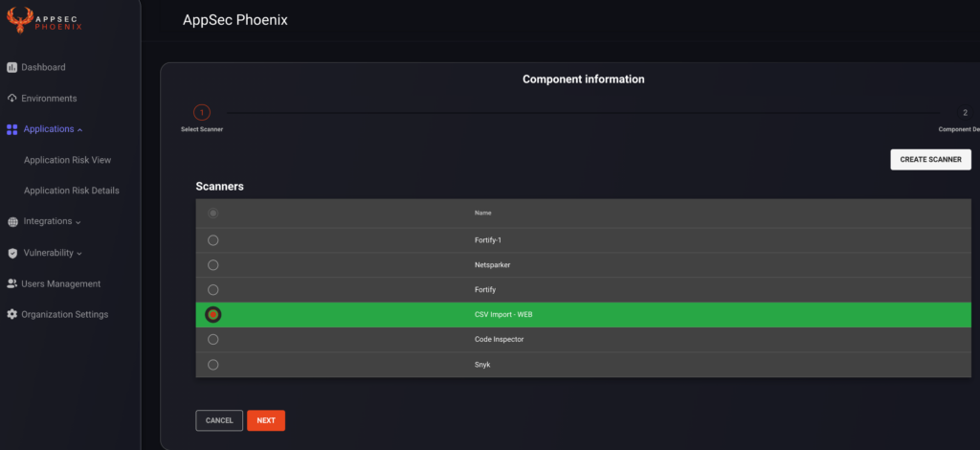Click the selected CSV Import - WEB radio button
980x450 pixels.
click(213, 314)
